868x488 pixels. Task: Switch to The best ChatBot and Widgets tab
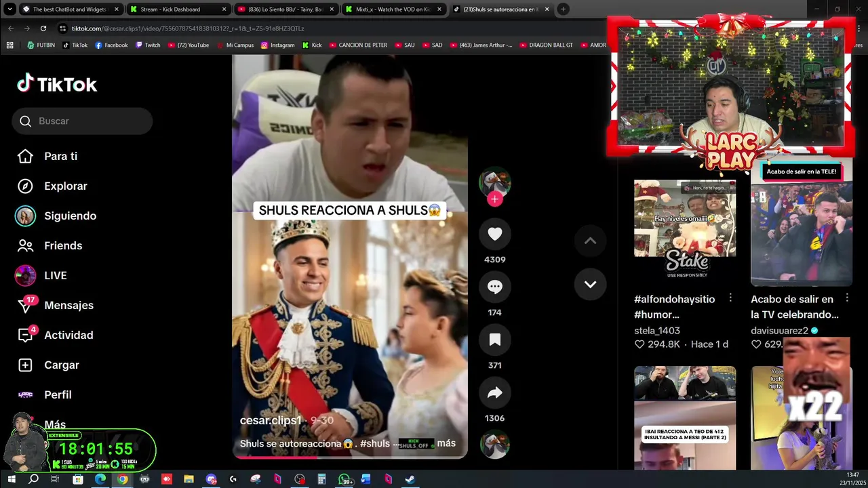70,9
